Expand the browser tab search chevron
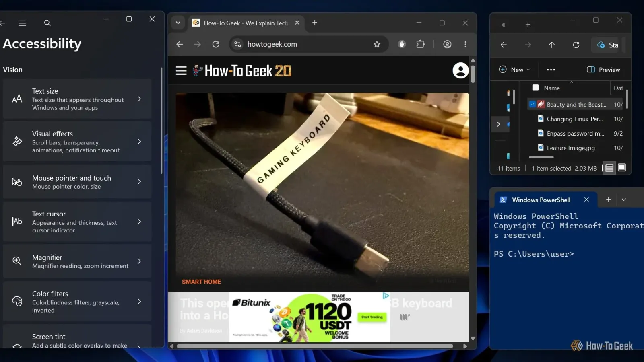Image resolution: width=644 pixels, height=362 pixels. (178, 23)
